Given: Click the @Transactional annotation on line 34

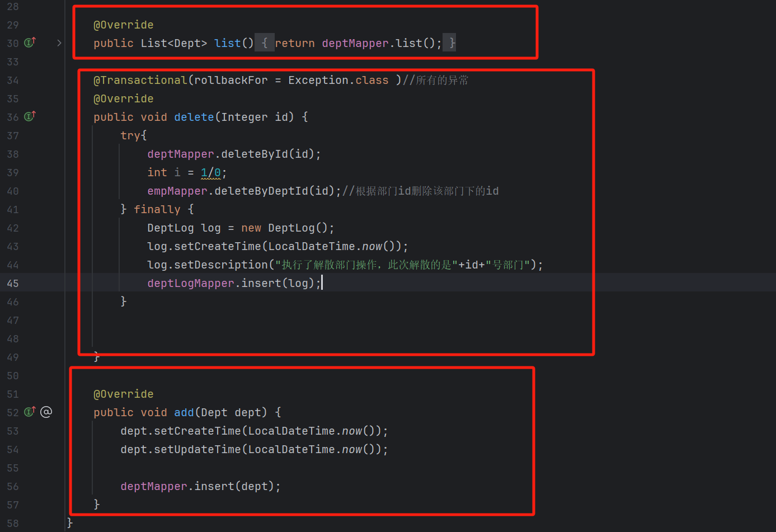Looking at the screenshot, I should (x=140, y=80).
